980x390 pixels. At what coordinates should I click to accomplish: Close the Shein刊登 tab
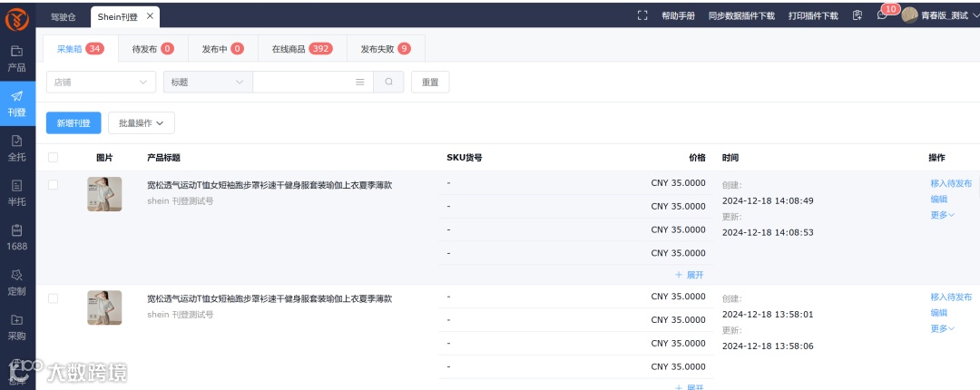(x=150, y=16)
